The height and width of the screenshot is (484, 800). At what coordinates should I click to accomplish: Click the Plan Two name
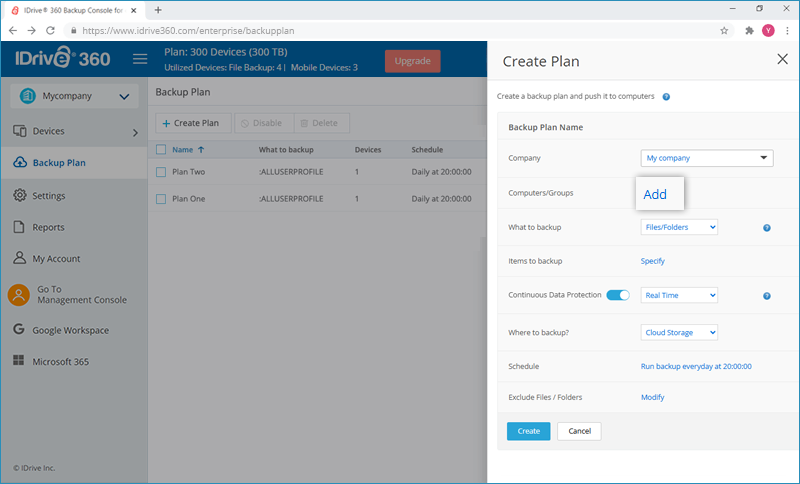188,172
